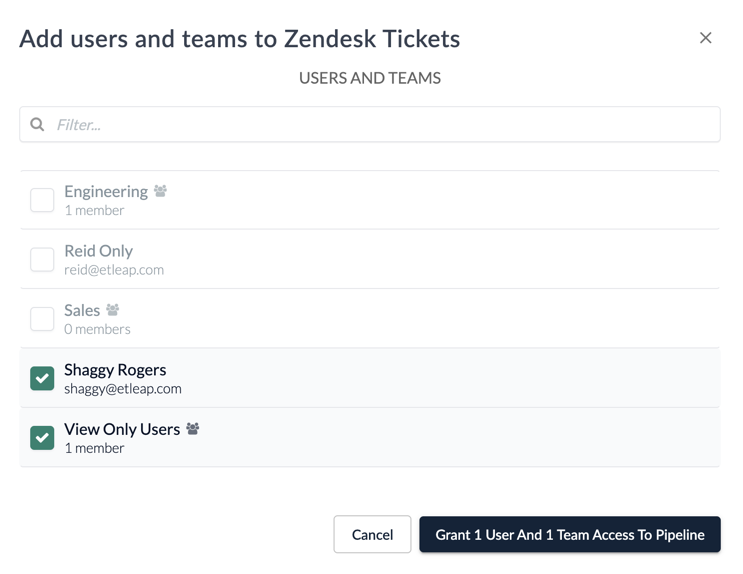Viewport: 743px width, 574px height.
Task: Select the Engineering team name
Action: click(x=106, y=191)
